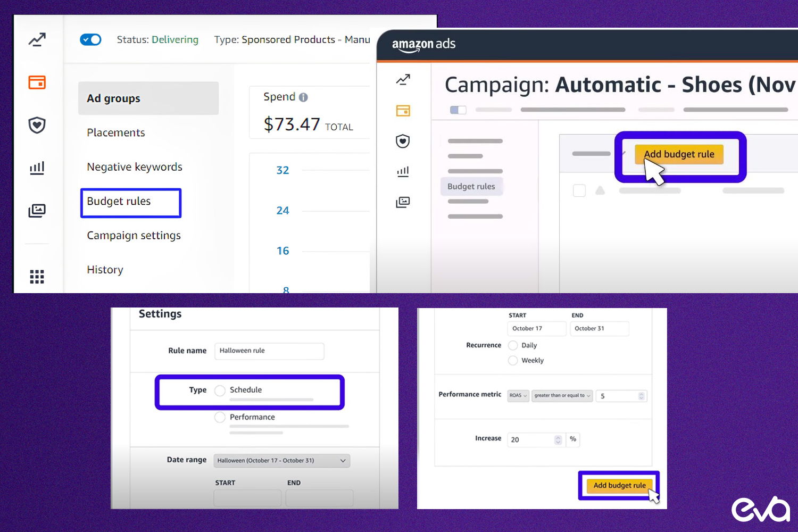Open History in the side menu
This screenshot has height=532, width=798.
click(105, 270)
